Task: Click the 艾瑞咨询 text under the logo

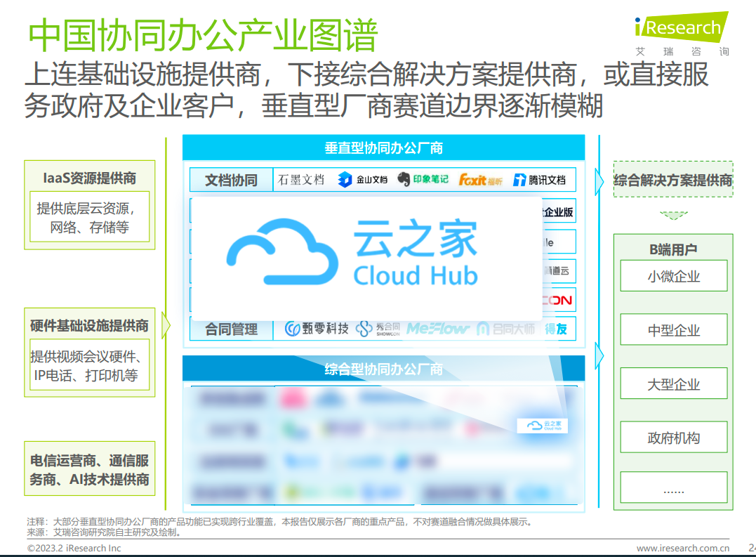Action: click(682, 51)
